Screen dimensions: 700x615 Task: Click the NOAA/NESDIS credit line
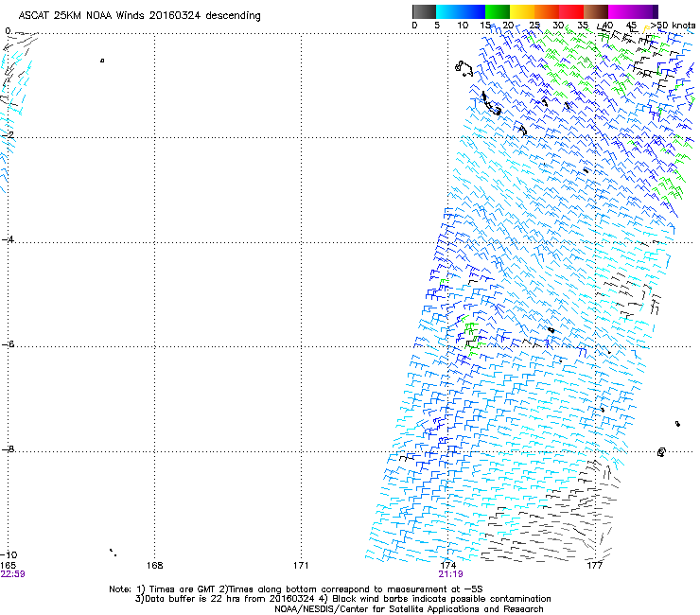[409, 609]
